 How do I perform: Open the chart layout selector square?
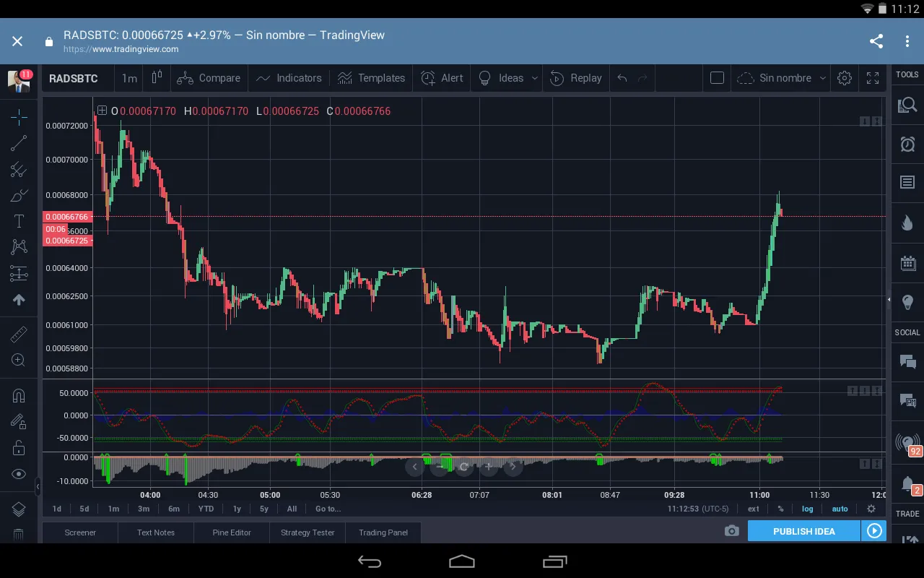click(717, 78)
